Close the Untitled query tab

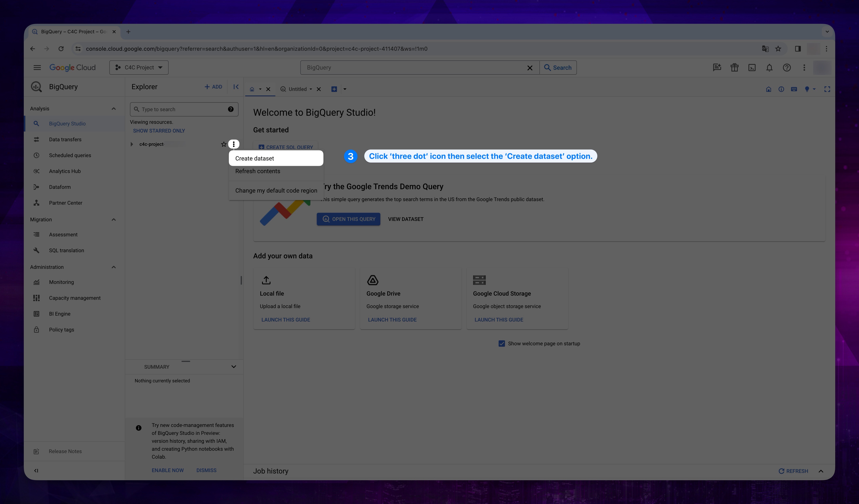point(319,89)
